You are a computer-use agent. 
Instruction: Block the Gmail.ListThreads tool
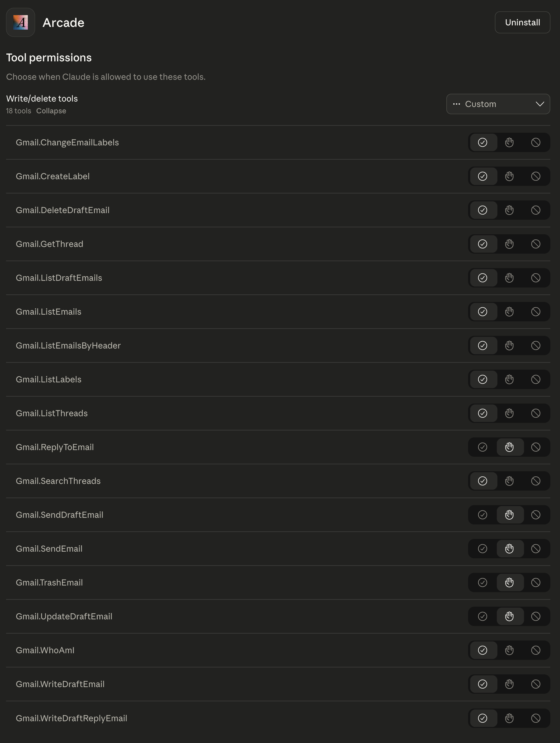(x=536, y=413)
